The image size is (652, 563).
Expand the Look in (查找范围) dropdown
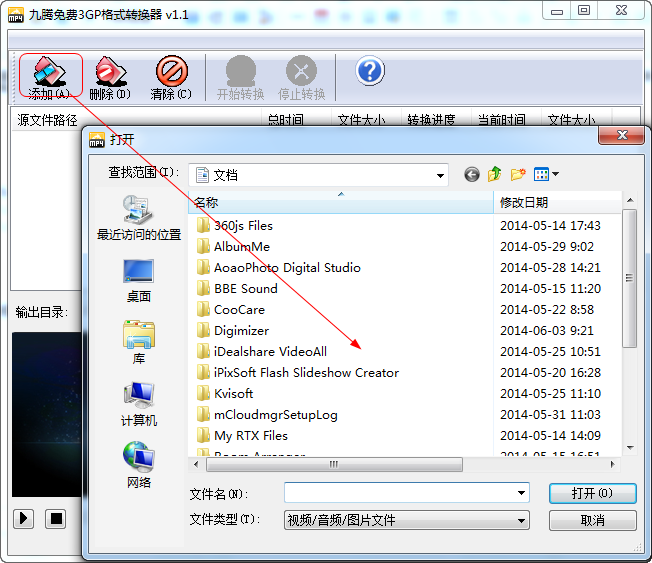pos(440,175)
